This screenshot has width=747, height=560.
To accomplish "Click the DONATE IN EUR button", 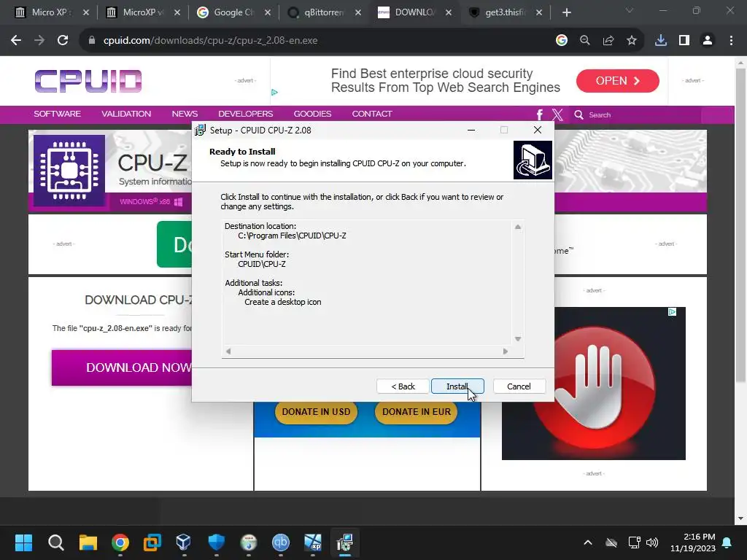I will point(417,412).
